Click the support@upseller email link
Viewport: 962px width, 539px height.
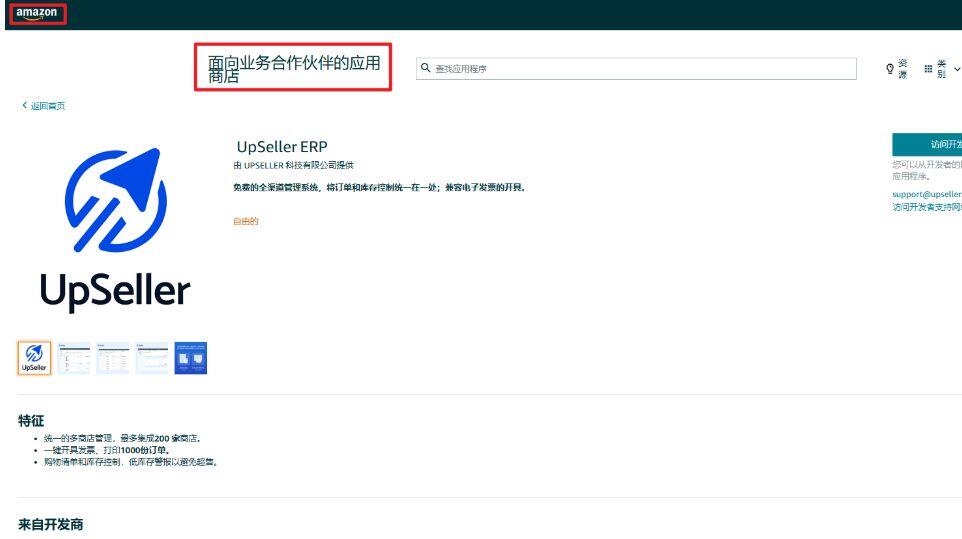point(927,194)
